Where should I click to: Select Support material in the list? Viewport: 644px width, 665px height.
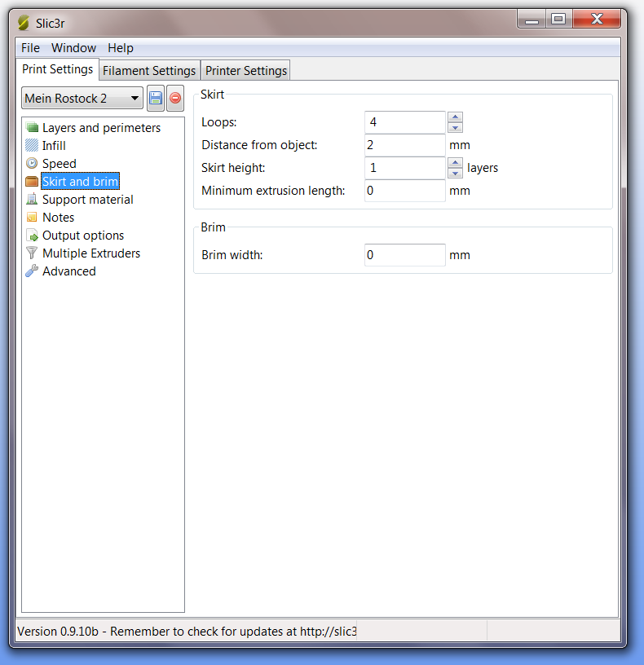(x=88, y=200)
